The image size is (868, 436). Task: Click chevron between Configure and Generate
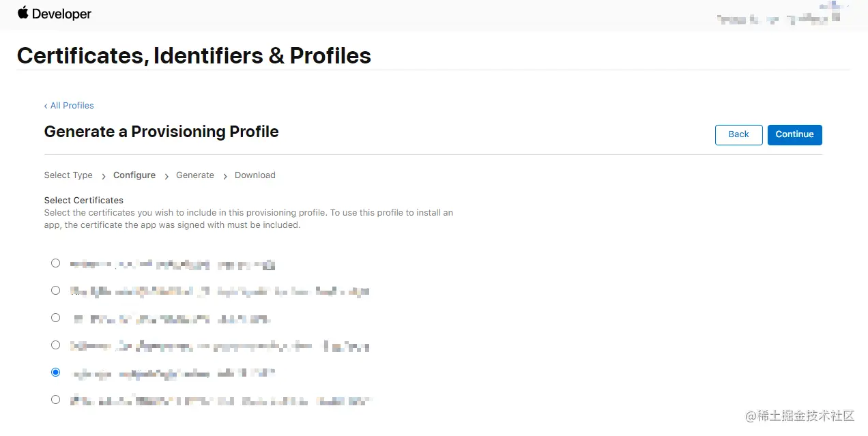166,177
